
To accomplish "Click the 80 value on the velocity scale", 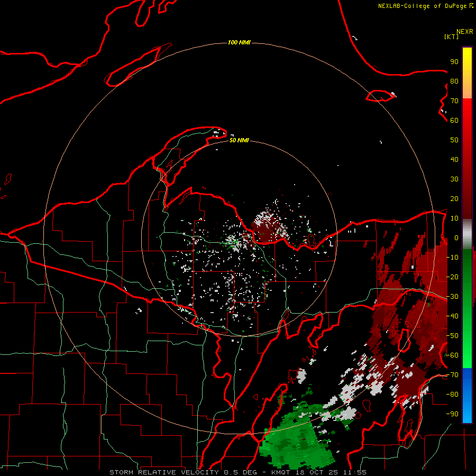I will (x=454, y=81).
